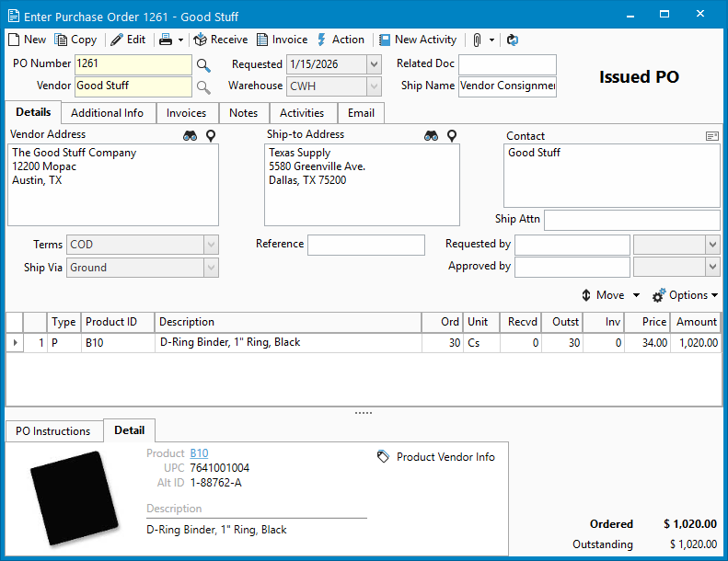This screenshot has height=561, width=728.
Task: Click the B10 product link
Action: (x=199, y=453)
